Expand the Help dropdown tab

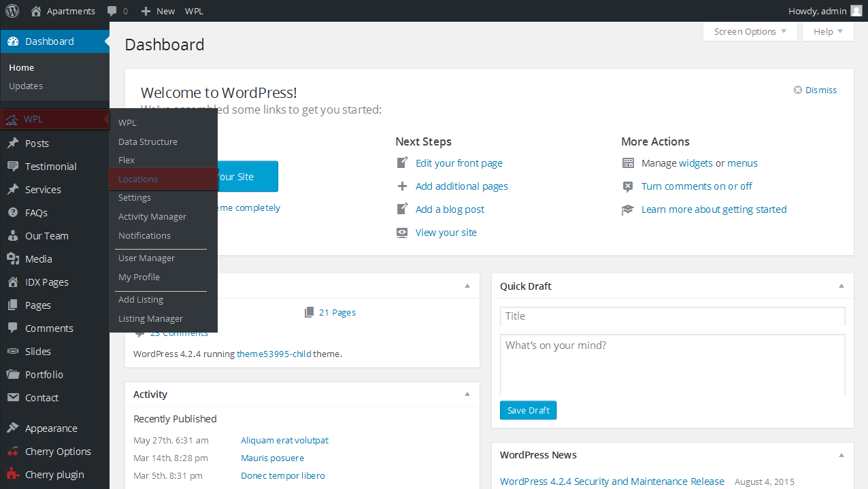(x=828, y=31)
